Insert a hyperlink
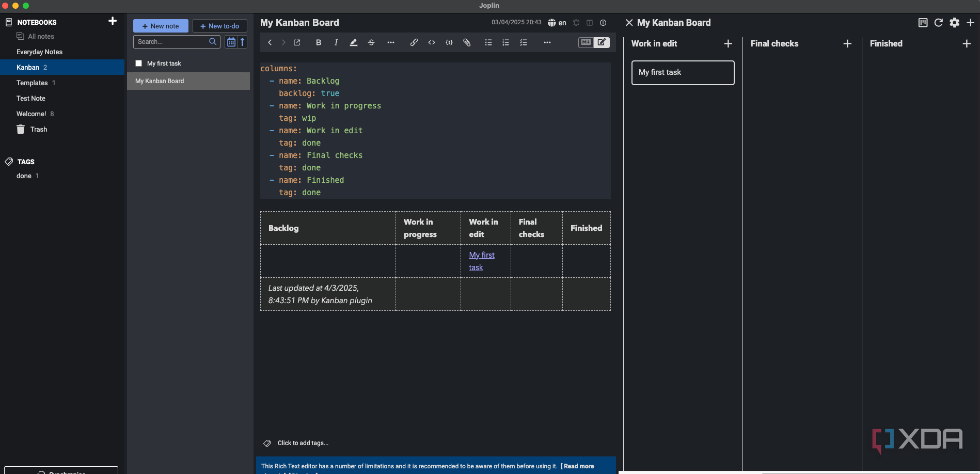Screen dimensions: 980x474 (x=414, y=43)
